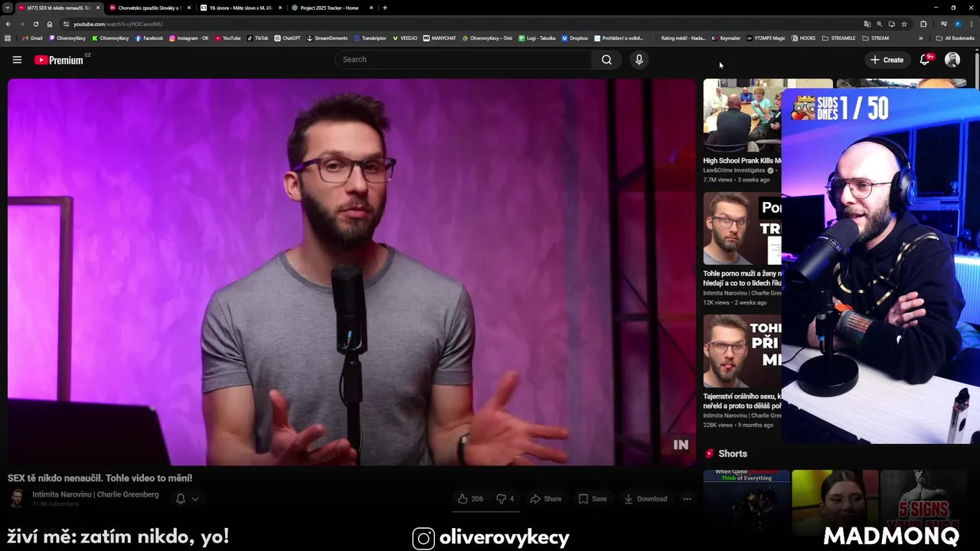This screenshot has height=551, width=980.
Task: Go to browser home page
Action: 50,24
